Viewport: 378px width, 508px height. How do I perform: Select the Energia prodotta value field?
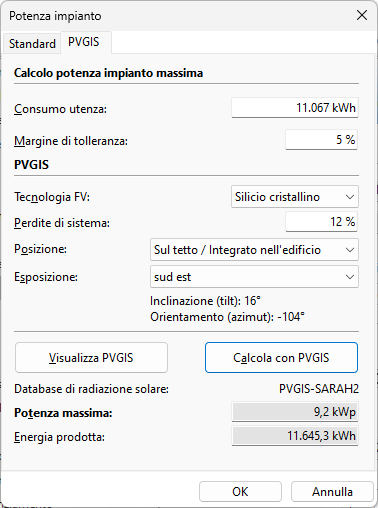295,436
